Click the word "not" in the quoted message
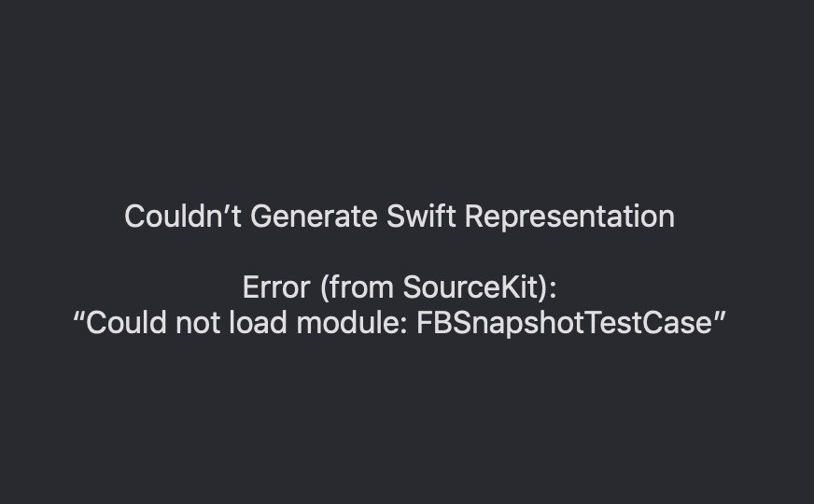The width and height of the screenshot is (814, 504). [x=197, y=323]
